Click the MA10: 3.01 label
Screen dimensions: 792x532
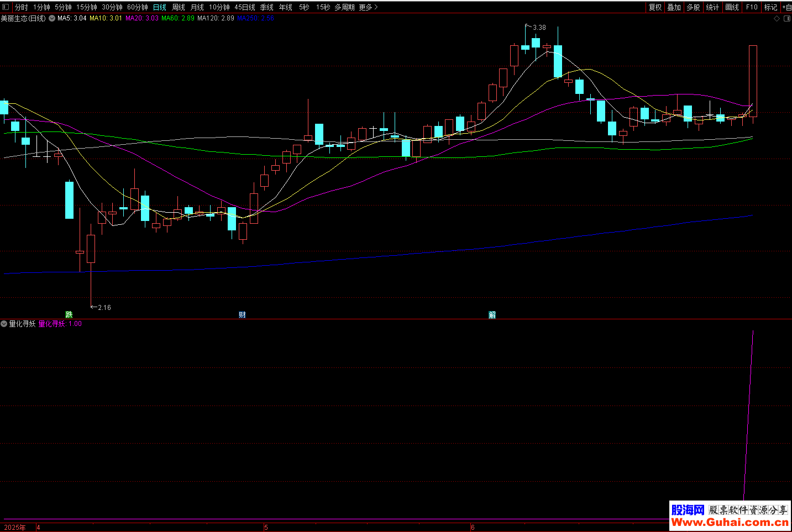106,18
